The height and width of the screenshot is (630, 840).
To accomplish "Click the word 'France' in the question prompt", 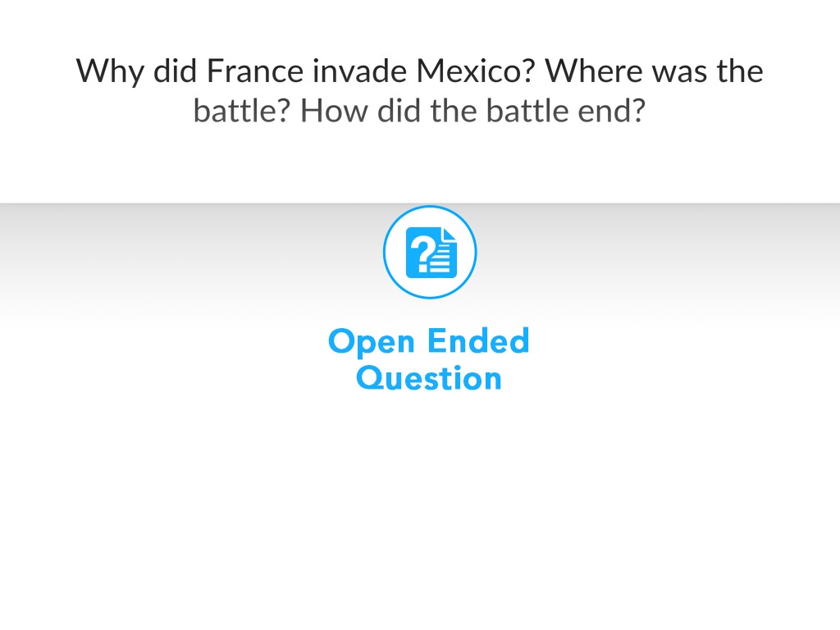I will (x=256, y=71).
